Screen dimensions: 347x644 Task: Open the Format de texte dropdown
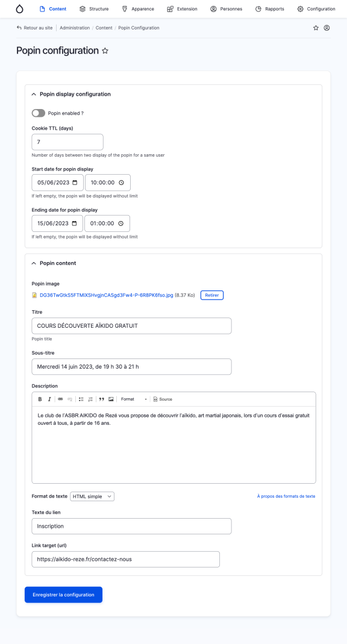(91, 496)
